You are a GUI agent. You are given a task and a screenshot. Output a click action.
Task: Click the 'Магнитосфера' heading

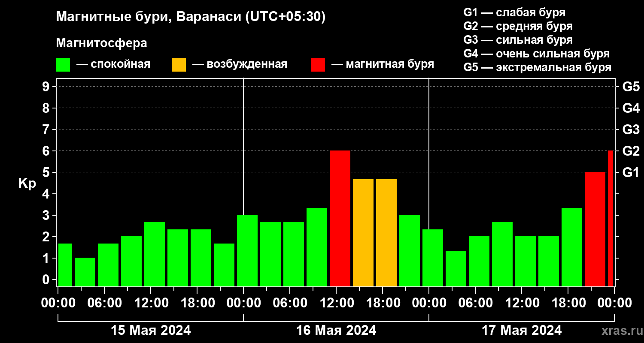pyautogui.click(x=101, y=43)
